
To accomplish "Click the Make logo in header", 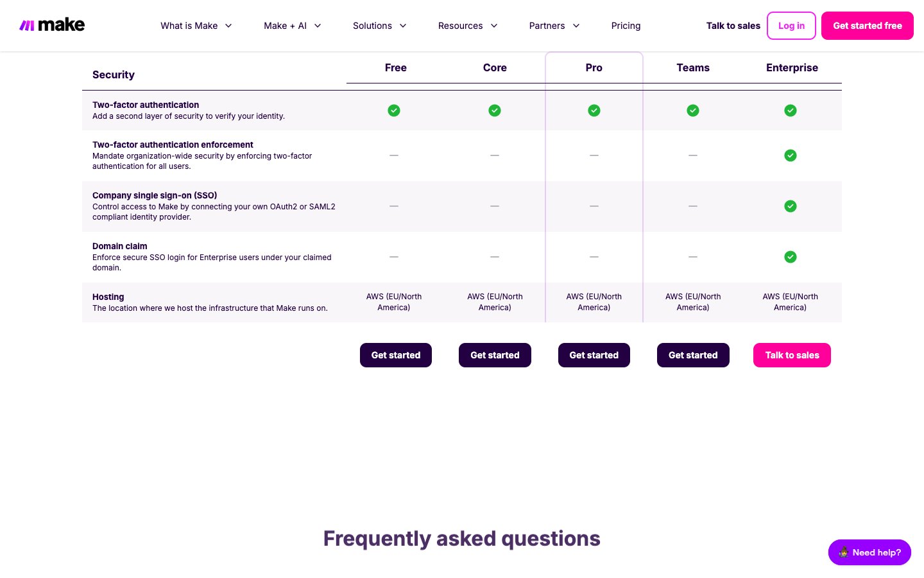I will 52,25.
